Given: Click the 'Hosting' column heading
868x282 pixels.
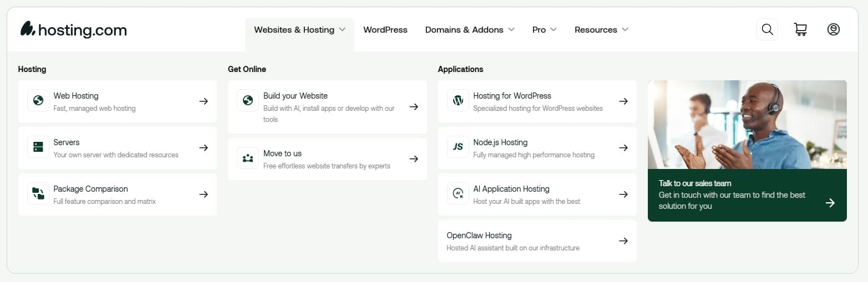Looking at the screenshot, I should [x=32, y=69].
